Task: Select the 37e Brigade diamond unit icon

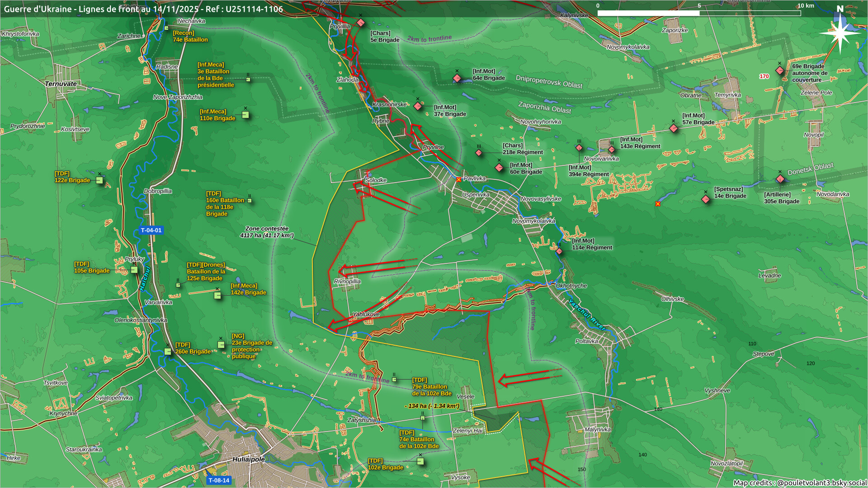Action: [x=418, y=107]
